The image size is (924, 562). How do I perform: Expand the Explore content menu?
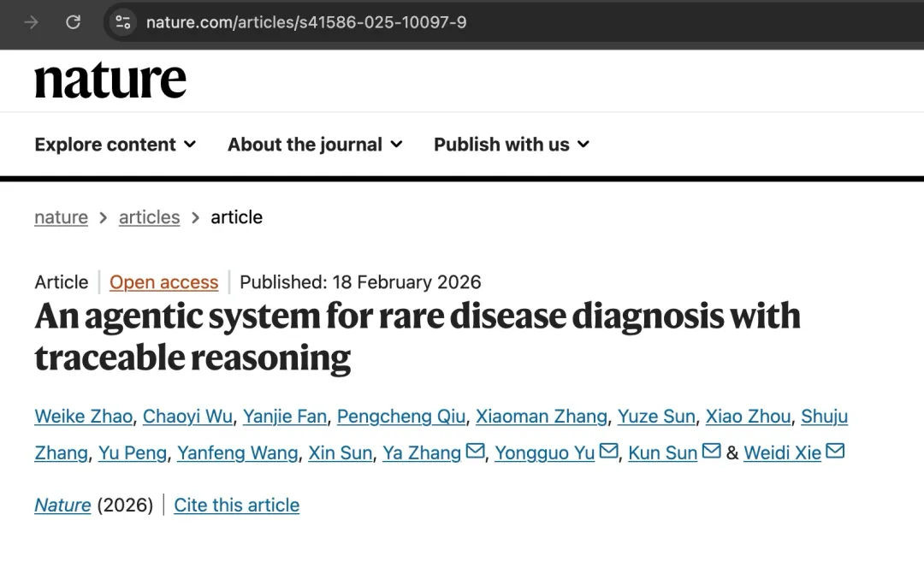[x=115, y=145]
